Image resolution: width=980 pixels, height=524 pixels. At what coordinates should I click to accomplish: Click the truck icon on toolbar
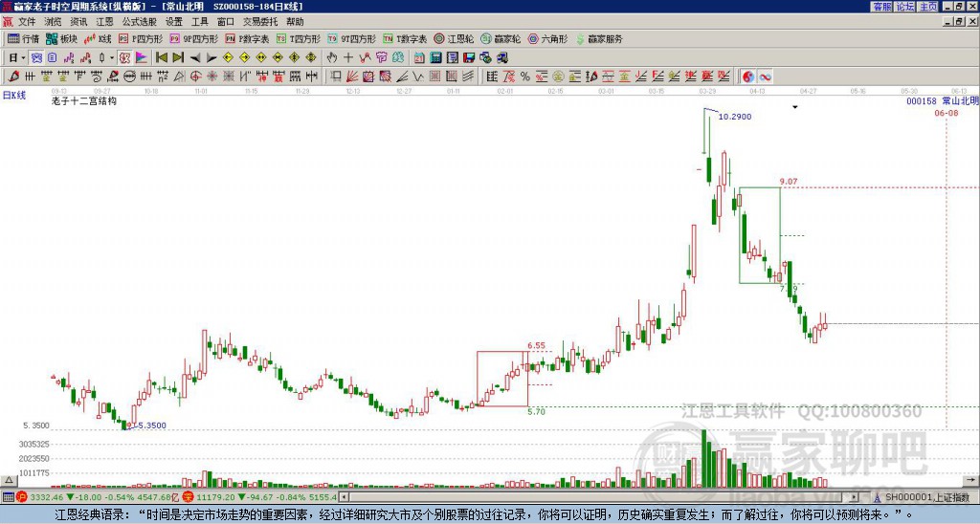click(501, 58)
